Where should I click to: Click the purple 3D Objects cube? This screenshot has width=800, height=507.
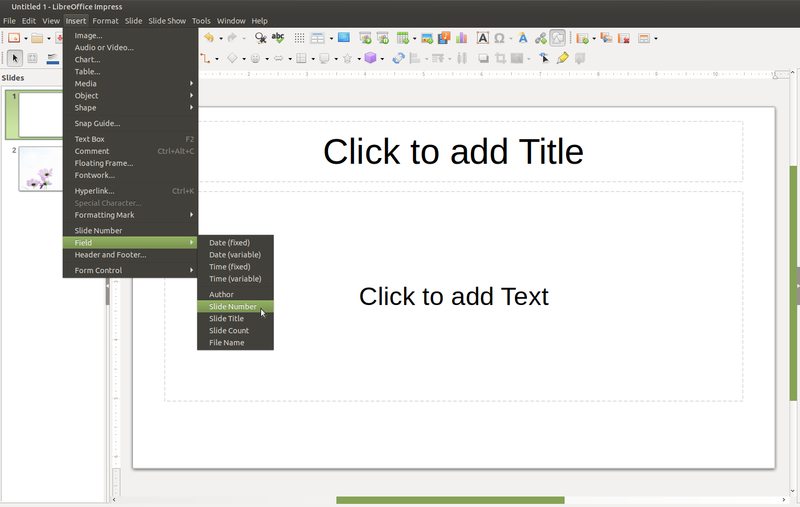[x=370, y=58]
